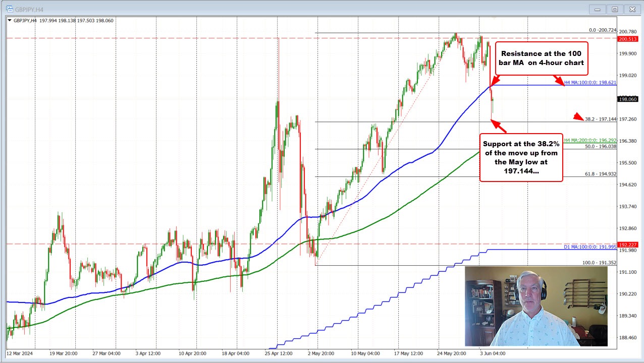Select the Support at the 38.2% annotation

[521, 157]
